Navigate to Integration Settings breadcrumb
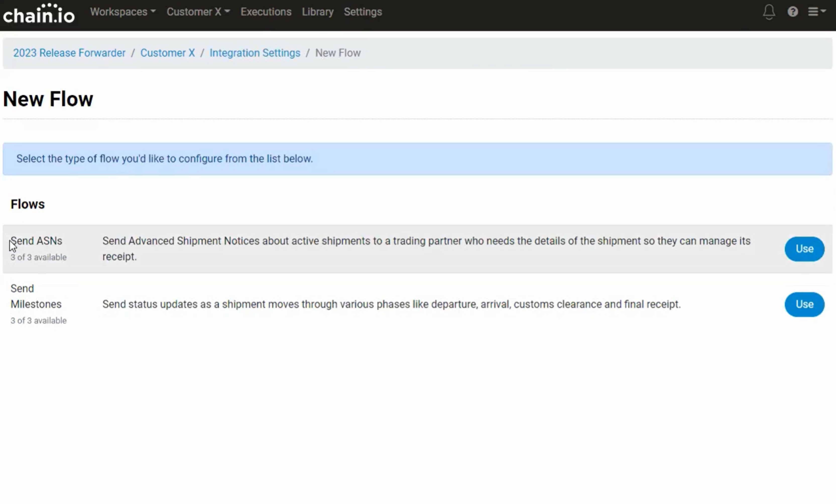The width and height of the screenshot is (836, 504). [x=255, y=53]
